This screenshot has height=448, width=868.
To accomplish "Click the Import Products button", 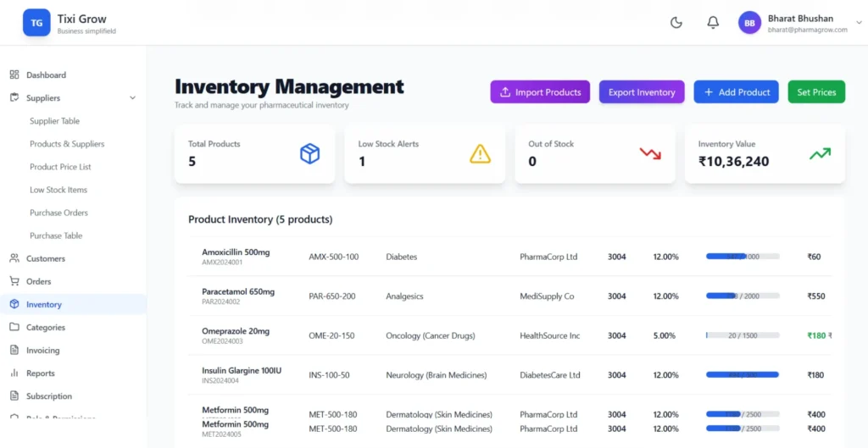I will click(x=539, y=92).
